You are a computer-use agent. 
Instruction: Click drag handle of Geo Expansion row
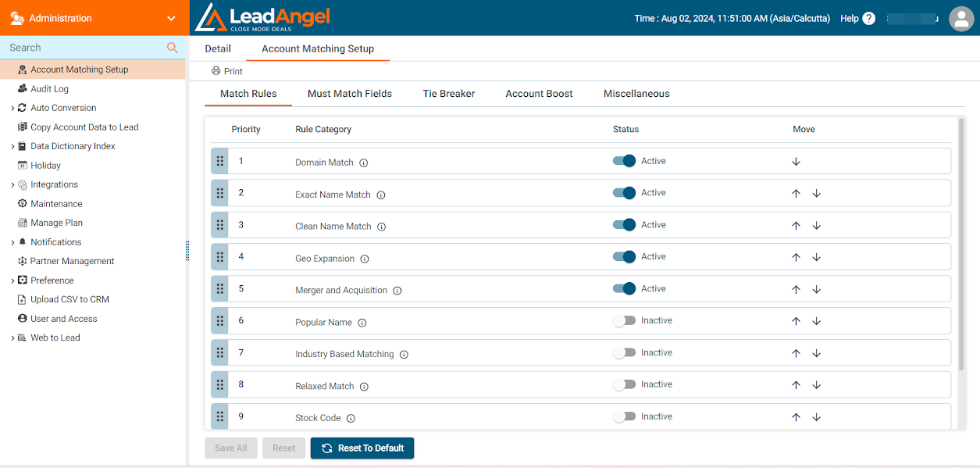220,257
